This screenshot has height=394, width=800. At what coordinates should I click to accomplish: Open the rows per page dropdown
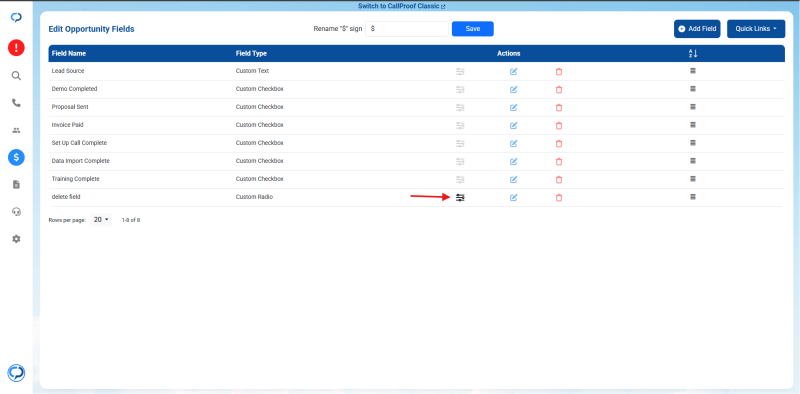coord(101,220)
